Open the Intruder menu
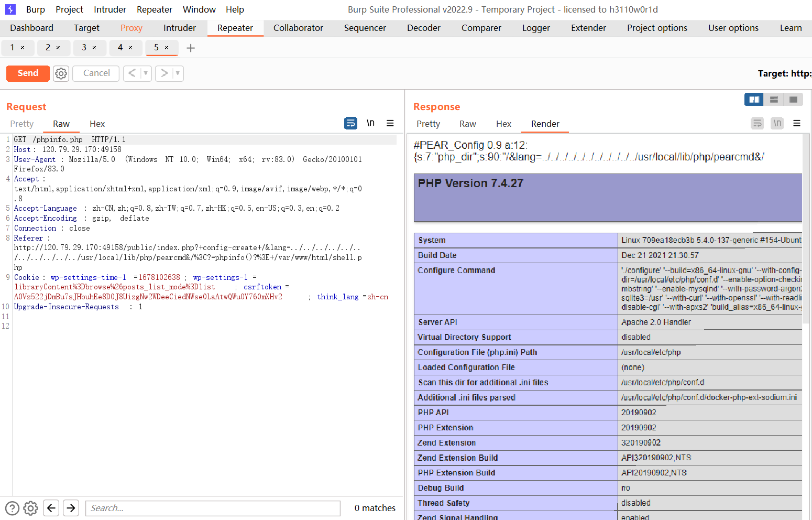The width and height of the screenshot is (812, 520). [110, 9]
